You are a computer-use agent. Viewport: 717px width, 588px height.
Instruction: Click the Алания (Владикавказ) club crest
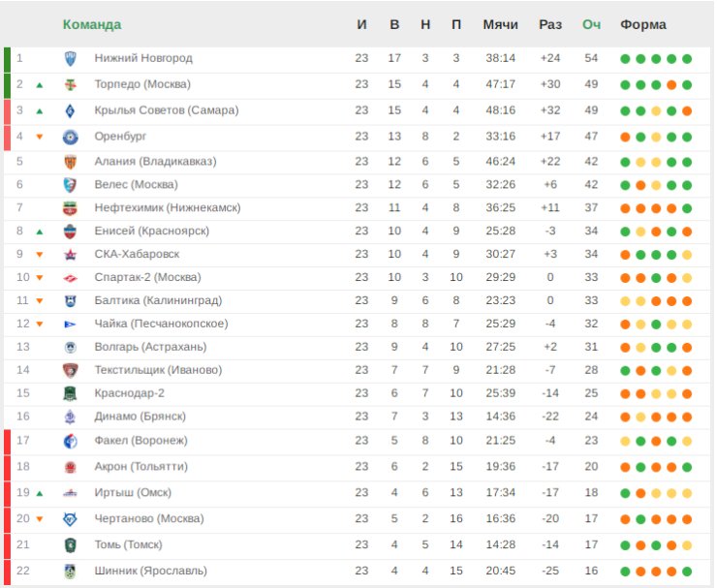click(x=70, y=162)
